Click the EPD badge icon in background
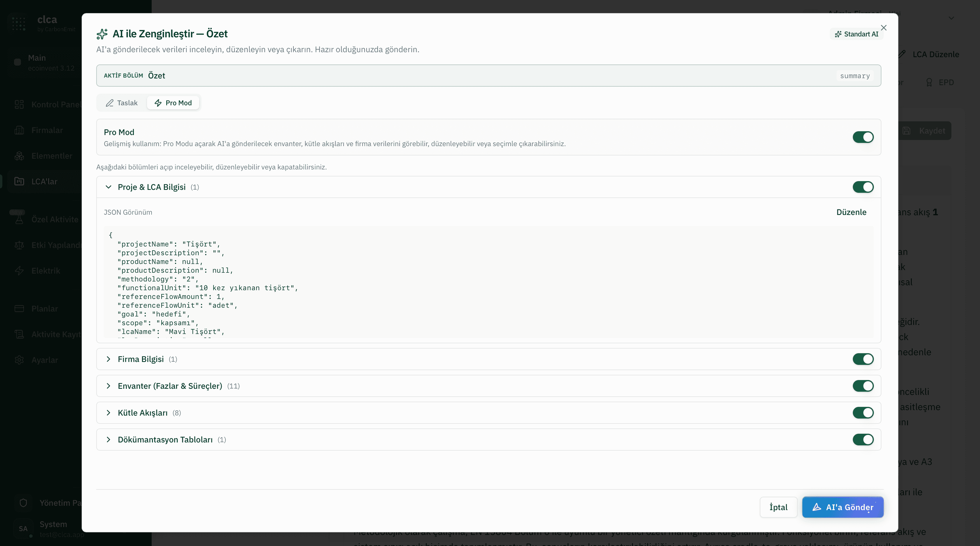The image size is (980, 546). tap(929, 82)
